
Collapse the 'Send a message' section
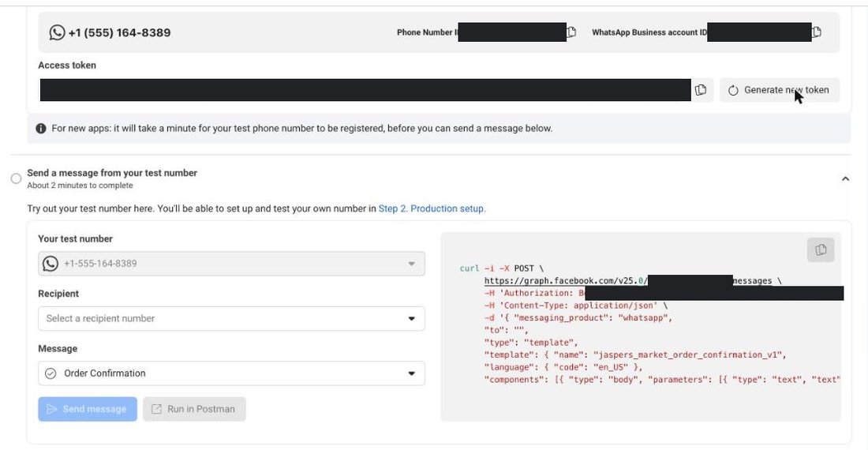(x=845, y=178)
